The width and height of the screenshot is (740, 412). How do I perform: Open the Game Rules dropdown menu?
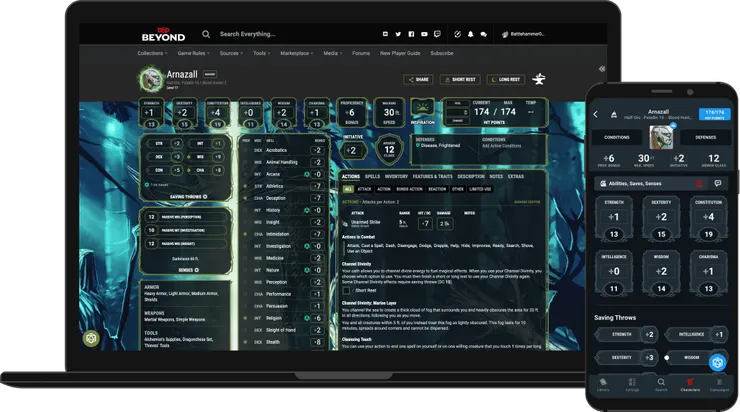click(x=193, y=53)
